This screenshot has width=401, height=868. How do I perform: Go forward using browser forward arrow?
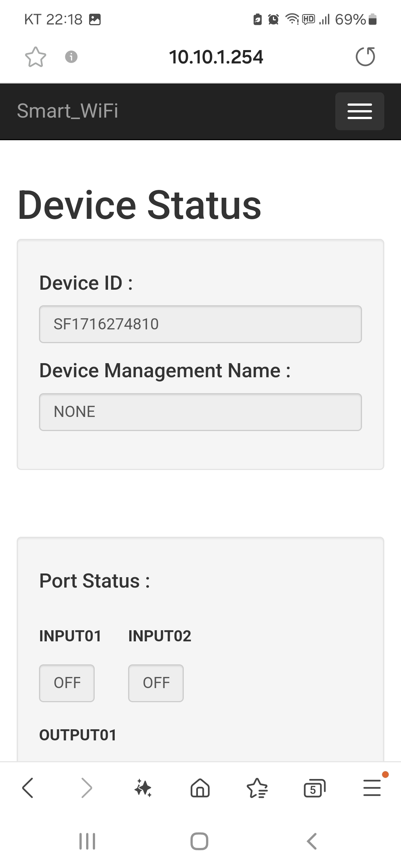click(86, 788)
